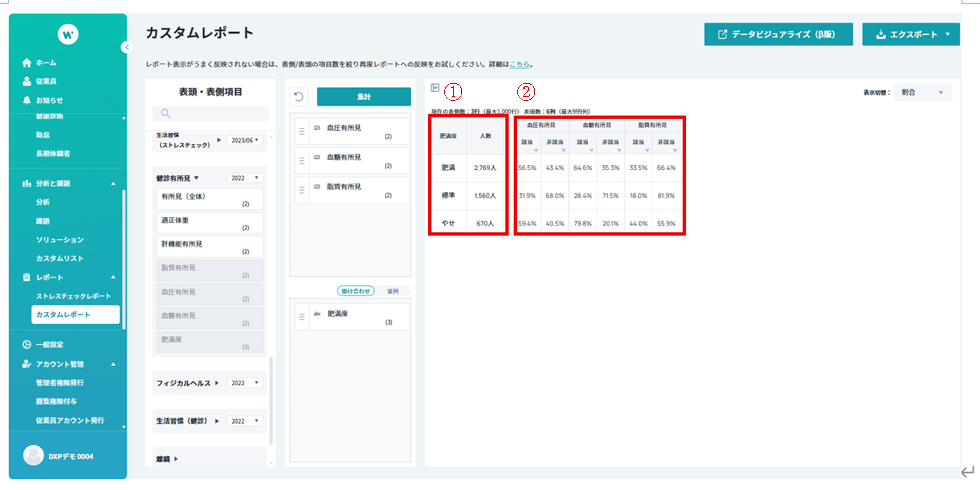Viewport: 980px width, 490px height.
Task: Click the bell notification icon
Action: point(27,100)
